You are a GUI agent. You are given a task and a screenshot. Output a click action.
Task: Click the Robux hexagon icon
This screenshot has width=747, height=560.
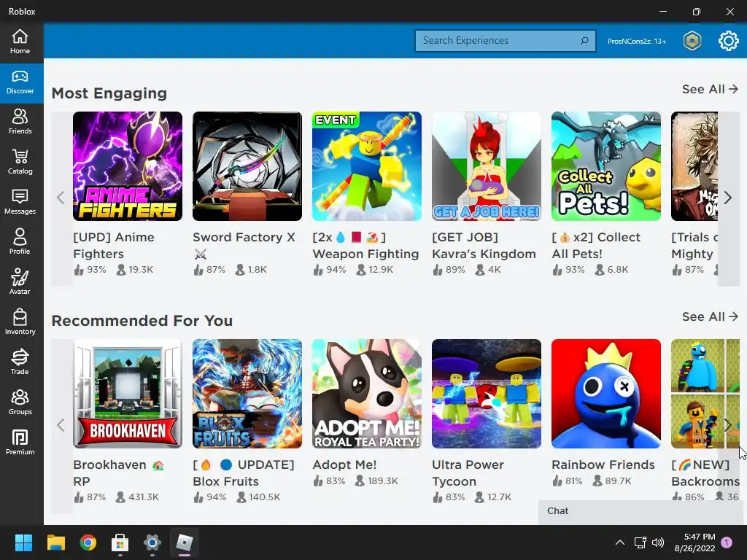(692, 41)
